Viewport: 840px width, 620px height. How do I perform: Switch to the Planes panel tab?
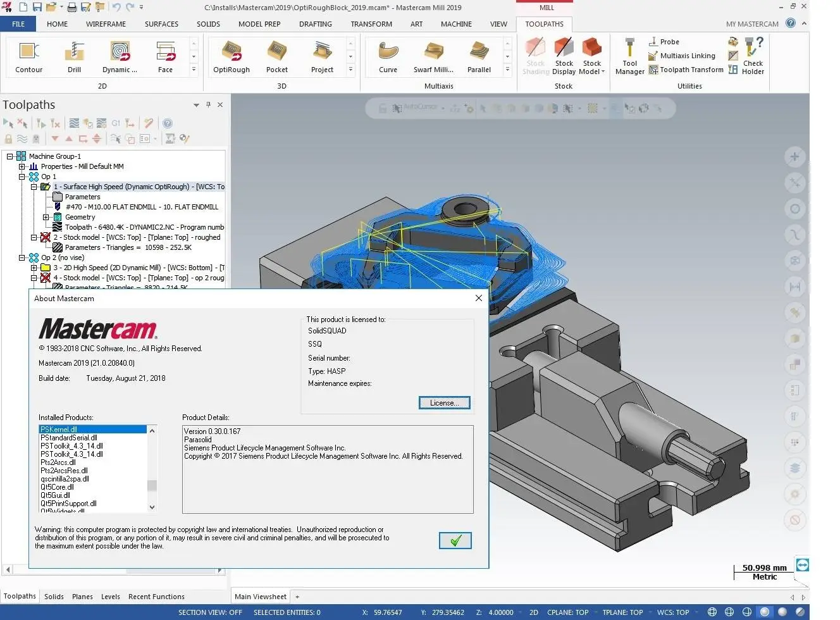82,597
